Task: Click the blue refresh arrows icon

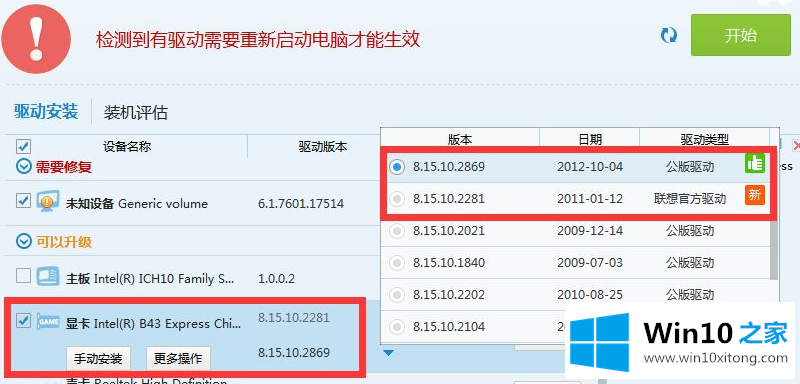Action: [x=668, y=35]
